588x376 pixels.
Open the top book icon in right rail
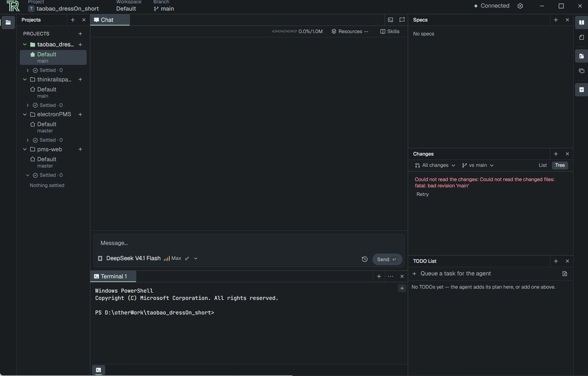(581, 23)
